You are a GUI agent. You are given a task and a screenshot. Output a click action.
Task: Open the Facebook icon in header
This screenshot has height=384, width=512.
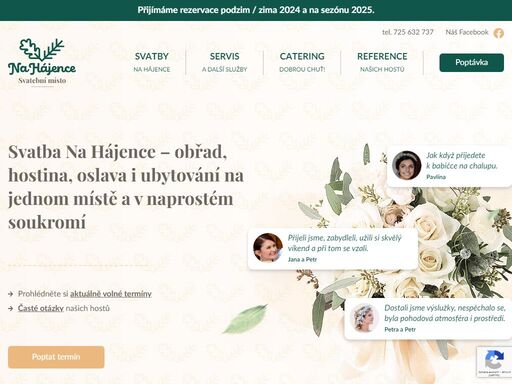coord(498,33)
